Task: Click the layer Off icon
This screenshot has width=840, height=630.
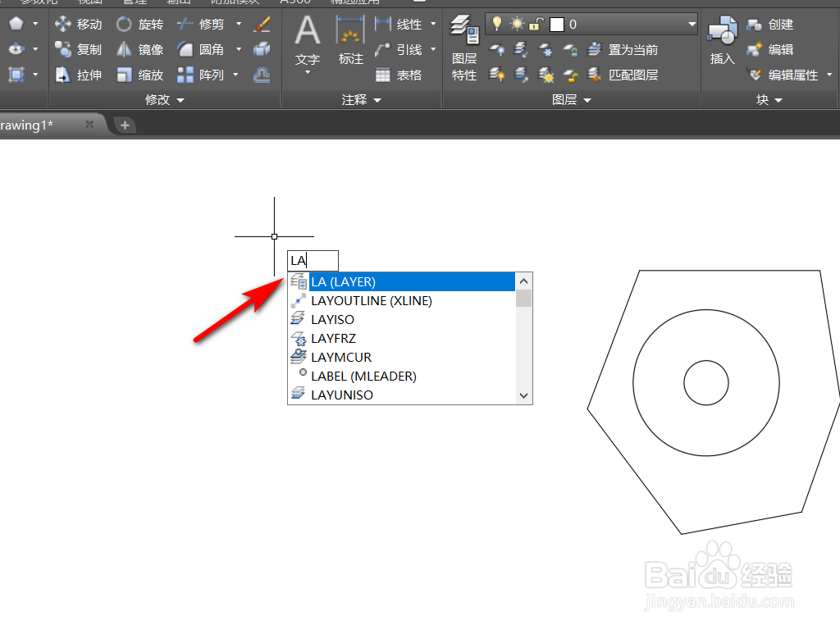Action: pyautogui.click(x=496, y=50)
